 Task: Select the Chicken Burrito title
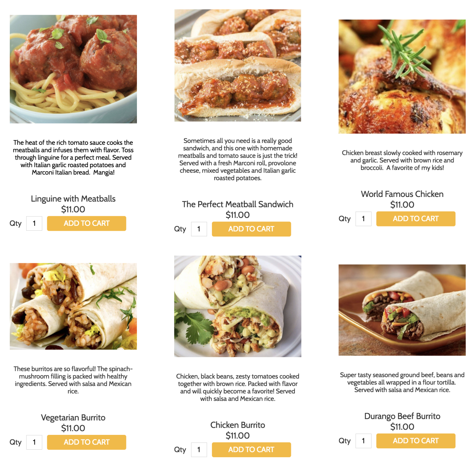click(238, 425)
